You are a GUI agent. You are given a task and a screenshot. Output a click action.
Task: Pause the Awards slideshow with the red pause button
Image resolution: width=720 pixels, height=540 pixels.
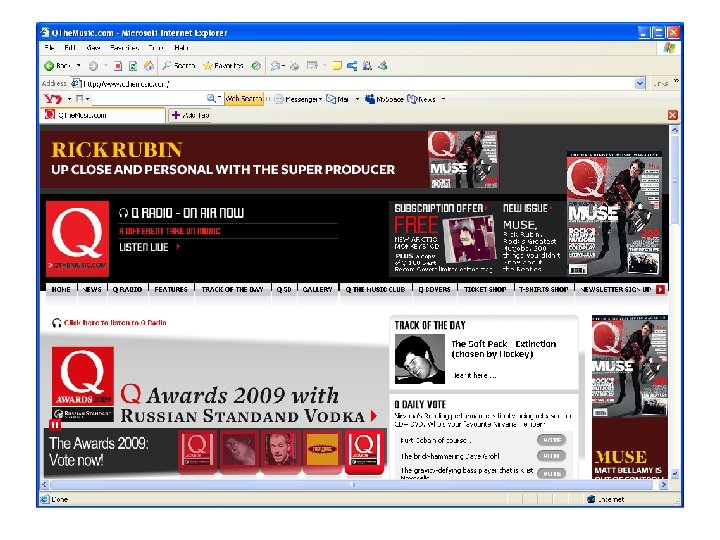tap(55, 425)
